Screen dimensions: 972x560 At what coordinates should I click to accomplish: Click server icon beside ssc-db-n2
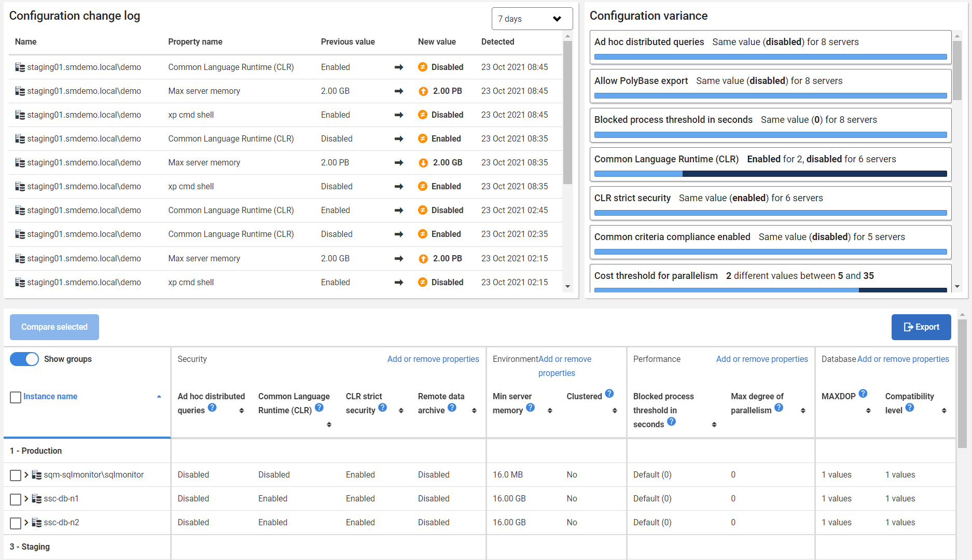click(x=36, y=523)
